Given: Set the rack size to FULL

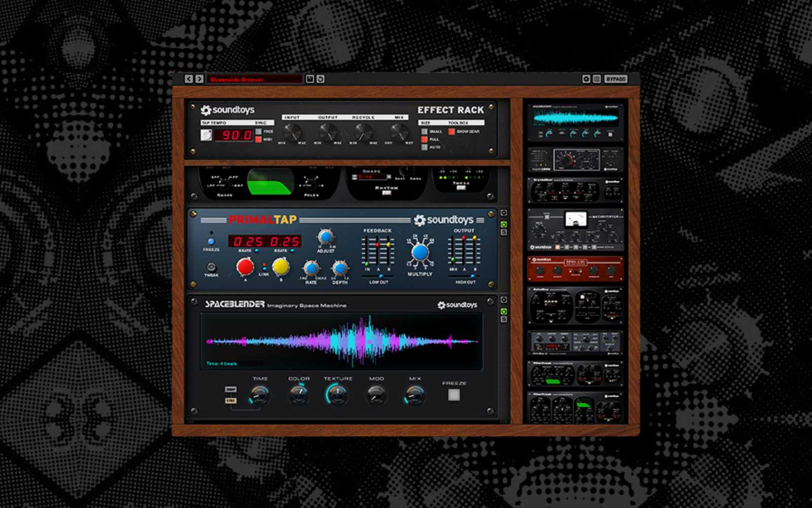Looking at the screenshot, I should [x=424, y=139].
